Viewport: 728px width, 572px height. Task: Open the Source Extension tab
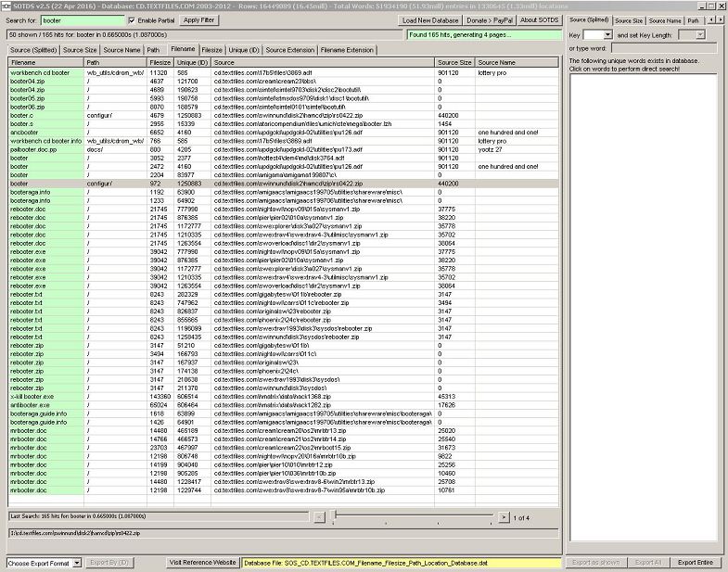pyautogui.click(x=290, y=49)
